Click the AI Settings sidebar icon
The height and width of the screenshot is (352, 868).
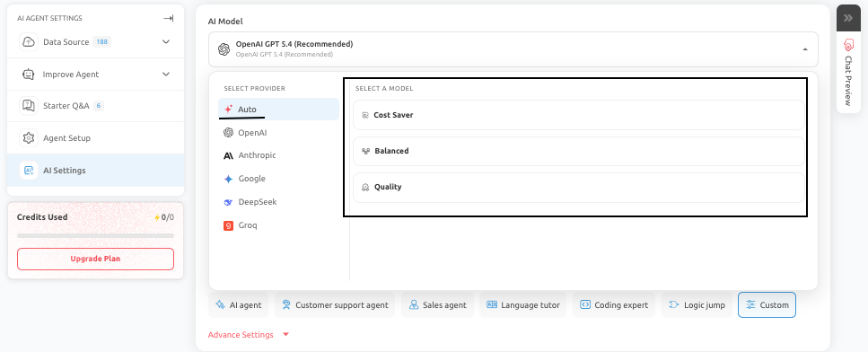click(29, 171)
